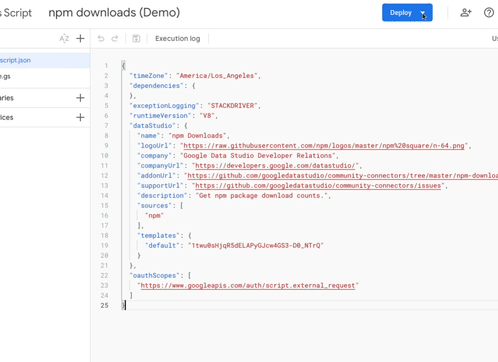
Task: Click the project title npm downloads (Demo)
Action: [114, 13]
